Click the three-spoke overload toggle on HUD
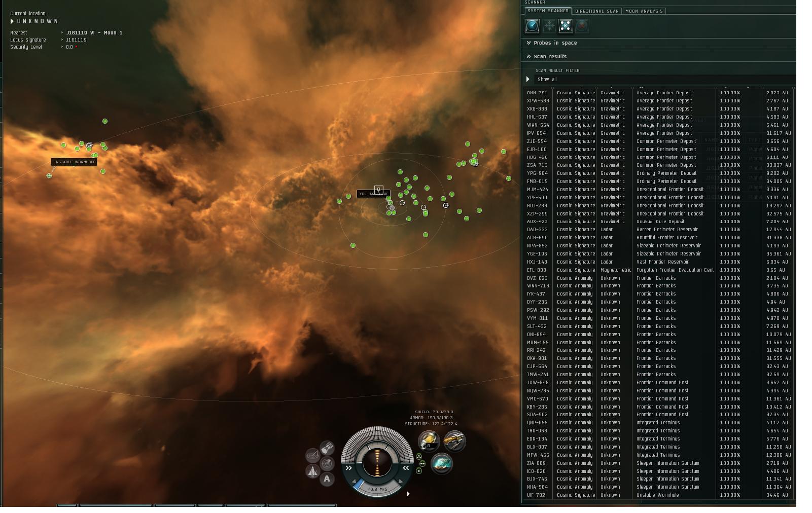The height and width of the screenshot is (513, 812). tap(419, 457)
